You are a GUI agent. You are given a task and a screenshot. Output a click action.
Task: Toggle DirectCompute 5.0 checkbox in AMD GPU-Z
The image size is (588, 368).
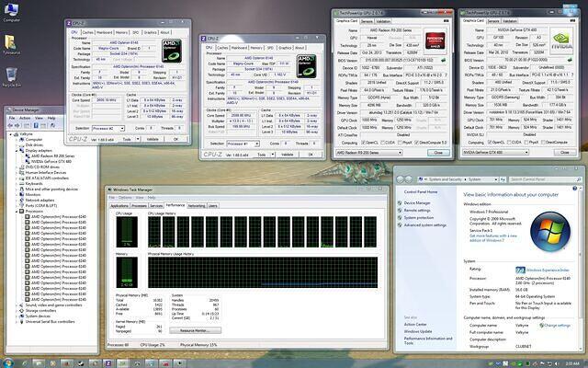pos(417,143)
